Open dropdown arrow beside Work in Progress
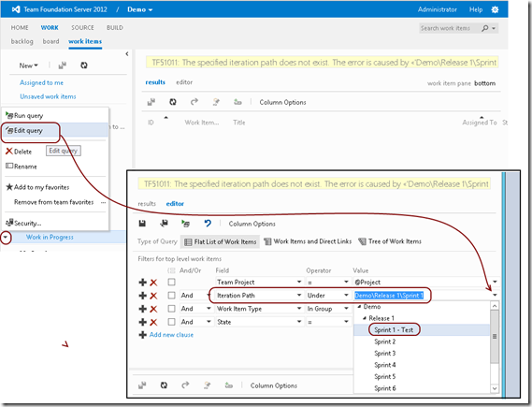This screenshot has height=407, width=532. click(6, 237)
